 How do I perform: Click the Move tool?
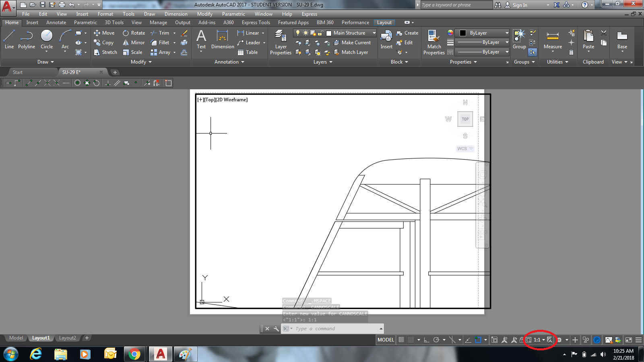click(104, 33)
